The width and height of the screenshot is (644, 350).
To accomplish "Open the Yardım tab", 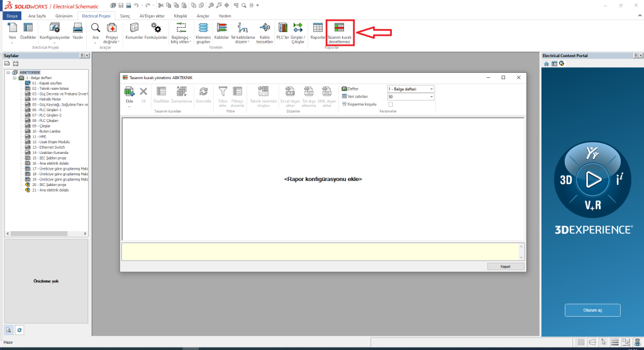I will (225, 16).
